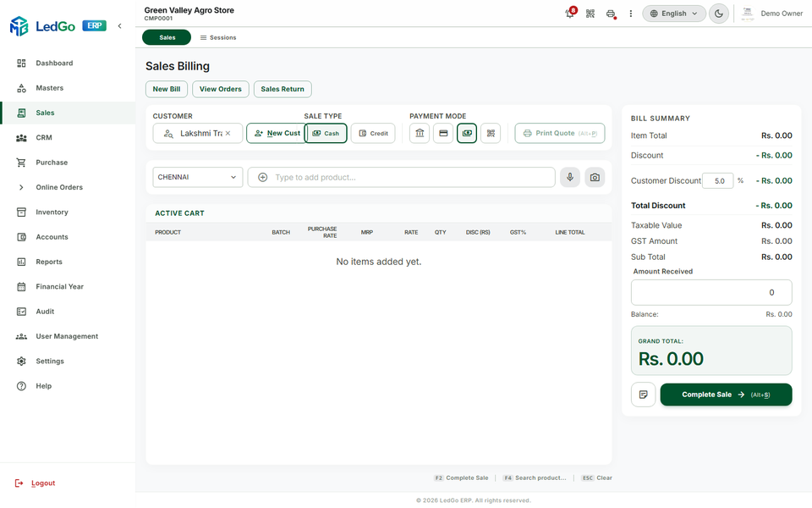The width and height of the screenshot is (812, 508).
Task: Click the product search field
Action: click(x=401, y=177)
